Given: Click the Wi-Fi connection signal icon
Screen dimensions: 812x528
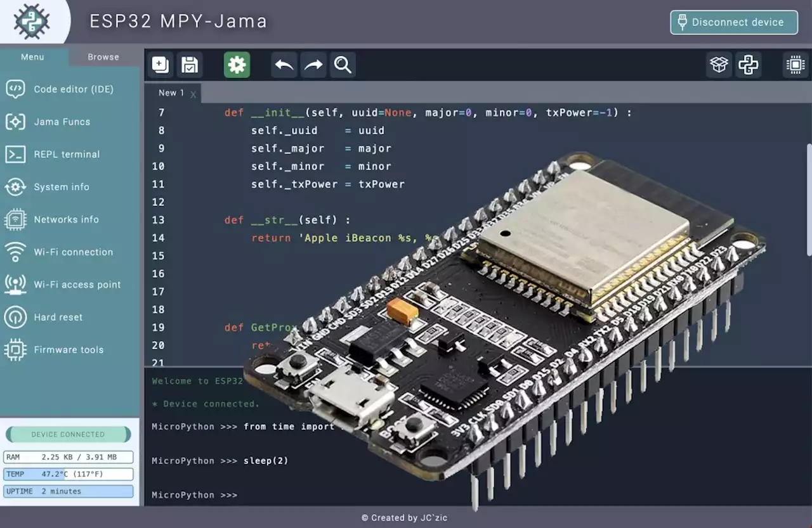Looking at the screenshot, I should [15, 252].
